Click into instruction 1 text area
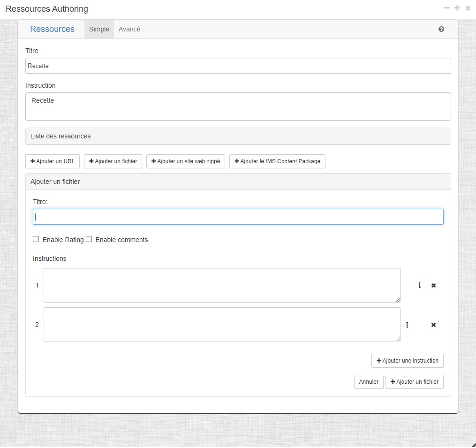Image resolution: width=476 pixels, height=448 pixels. [222, 285]
